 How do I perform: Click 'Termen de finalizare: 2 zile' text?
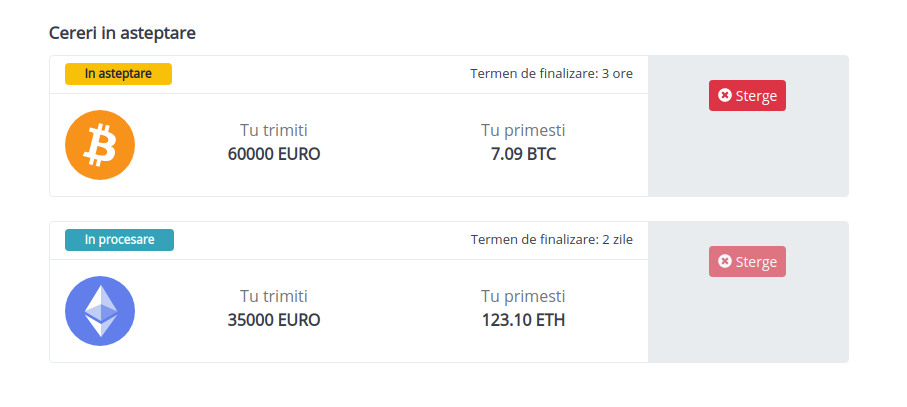point(551,240)
